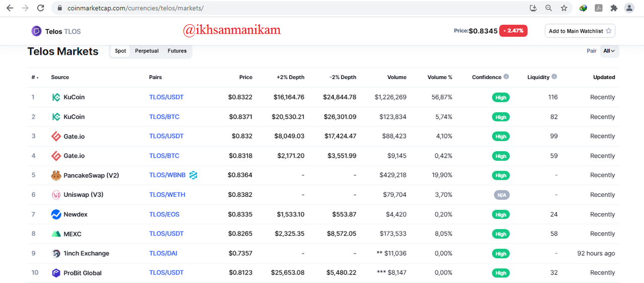This screenshot has height=283, width=644.
Task: Install app icon in address bar
Action: click(x=533, y=8)
